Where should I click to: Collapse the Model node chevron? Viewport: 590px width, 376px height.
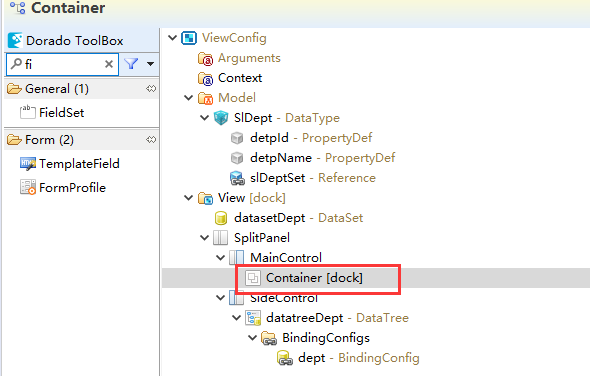click(x=189, y=98)
